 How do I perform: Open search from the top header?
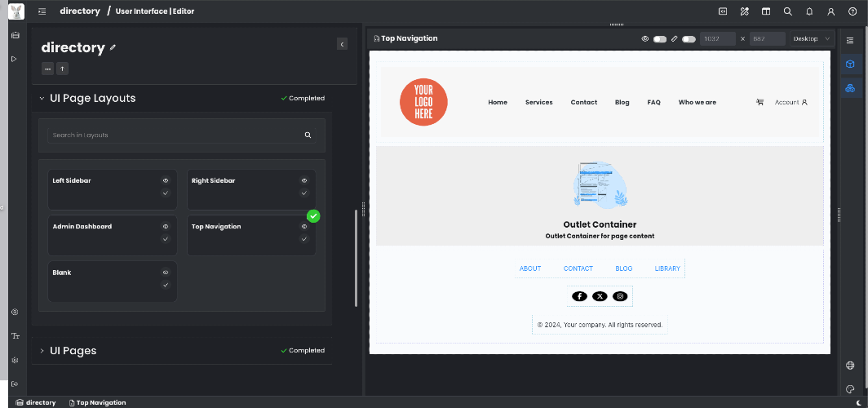point(788,11)
